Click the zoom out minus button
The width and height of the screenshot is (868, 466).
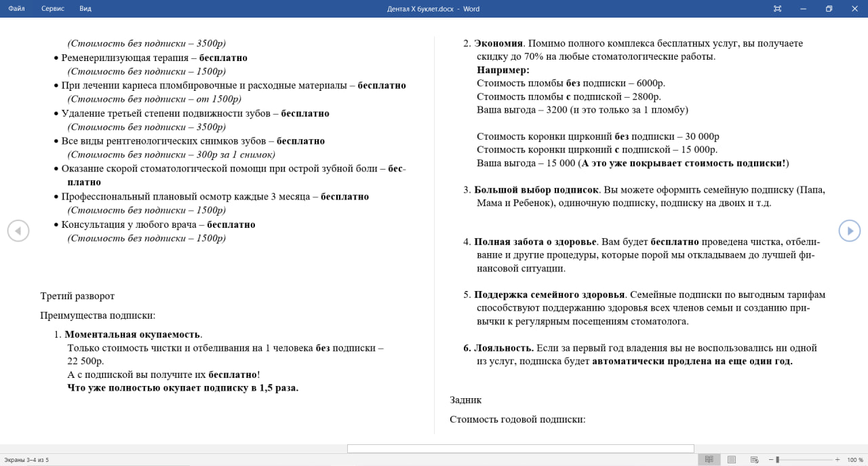(x=772, y=459)
